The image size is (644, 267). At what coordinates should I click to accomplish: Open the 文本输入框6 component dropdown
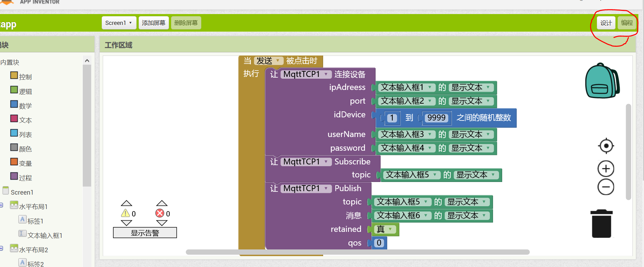403,215
